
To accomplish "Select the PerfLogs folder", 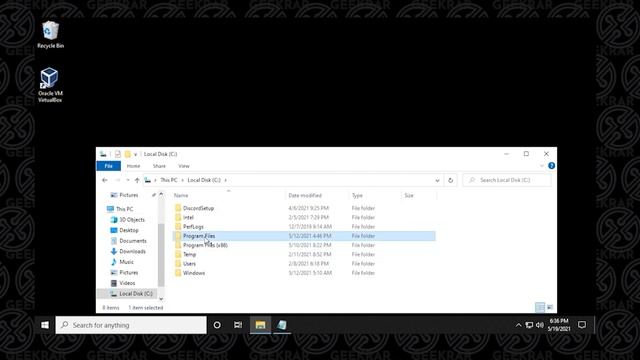I will point(193,227).
